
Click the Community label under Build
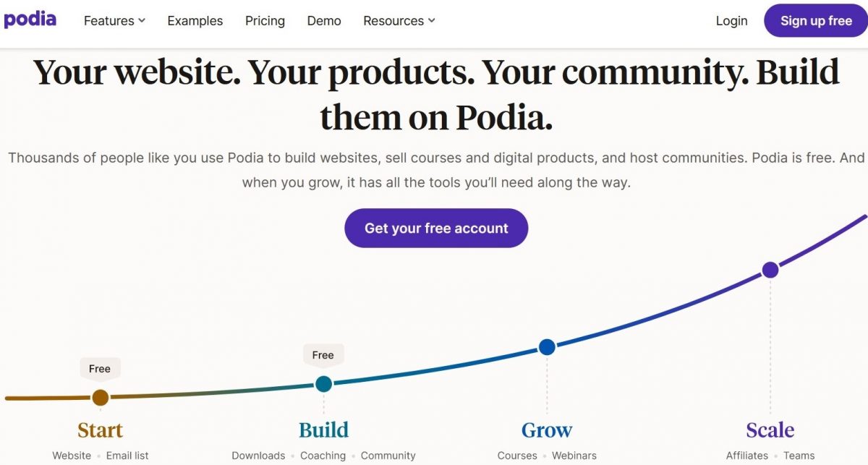pos(388,456)
